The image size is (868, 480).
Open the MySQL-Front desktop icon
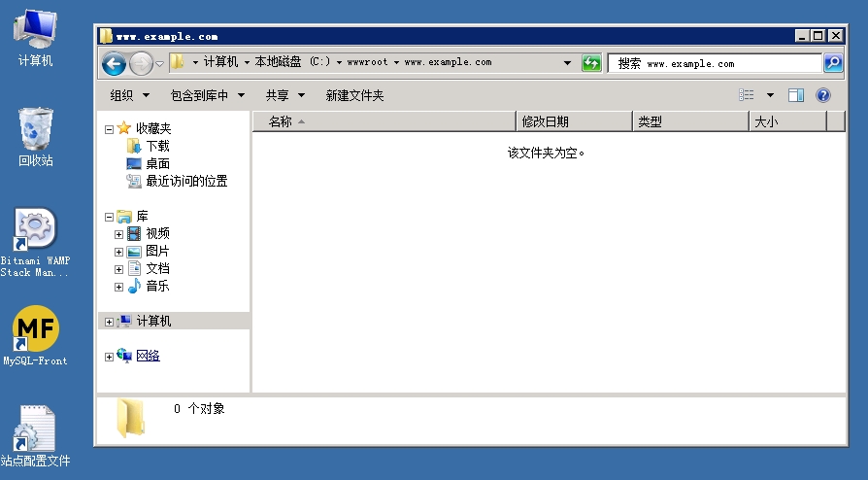[35, 330]
